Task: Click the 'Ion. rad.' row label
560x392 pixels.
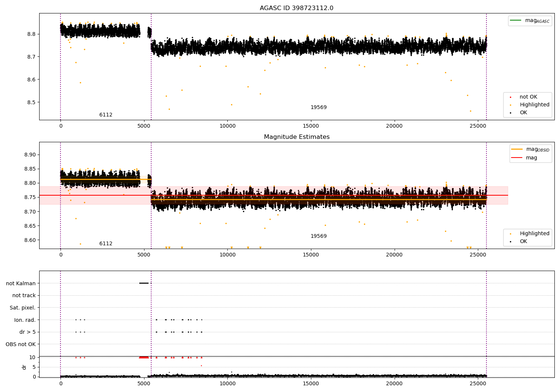Action: (x=25, y=320)
